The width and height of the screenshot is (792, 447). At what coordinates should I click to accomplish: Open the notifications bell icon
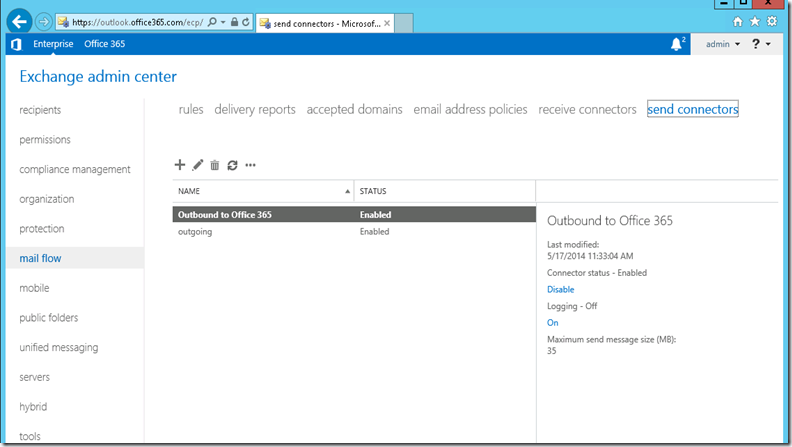click(676, 44)
